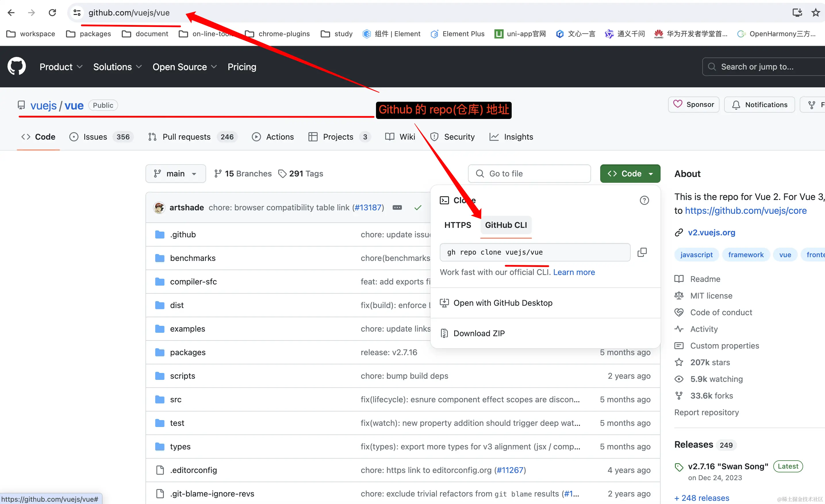Click the gh repo clone command field
Screen dimensions: 825x504
pos(535,252)
